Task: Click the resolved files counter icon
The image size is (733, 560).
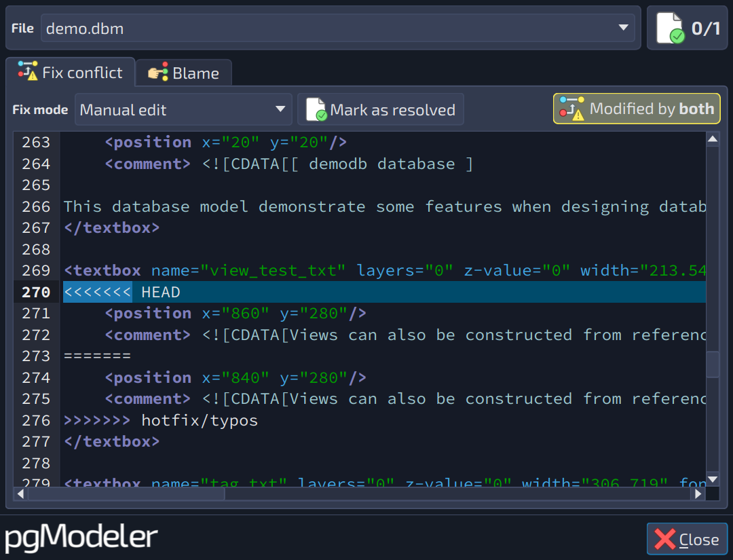Action: tap(670, 29)
